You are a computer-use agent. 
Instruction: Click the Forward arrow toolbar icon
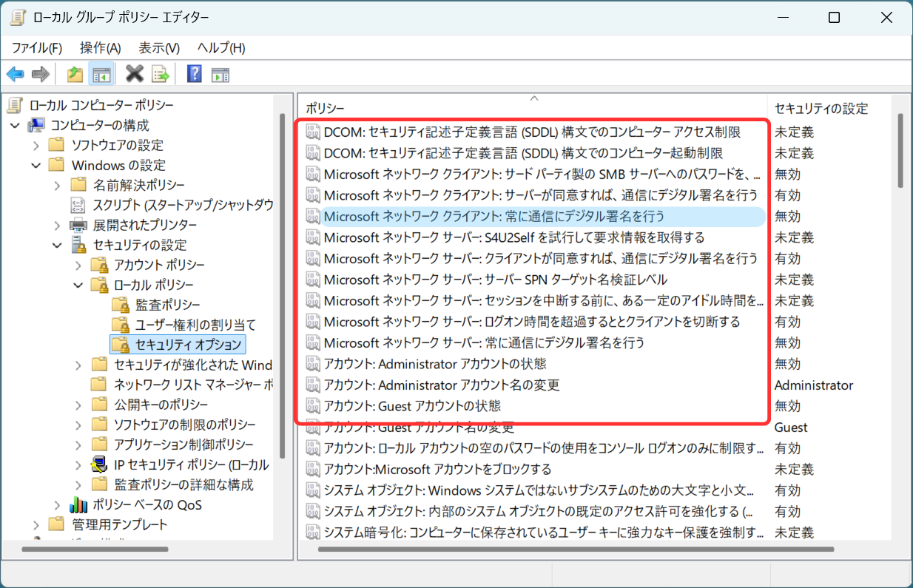[x=41, y=74]
